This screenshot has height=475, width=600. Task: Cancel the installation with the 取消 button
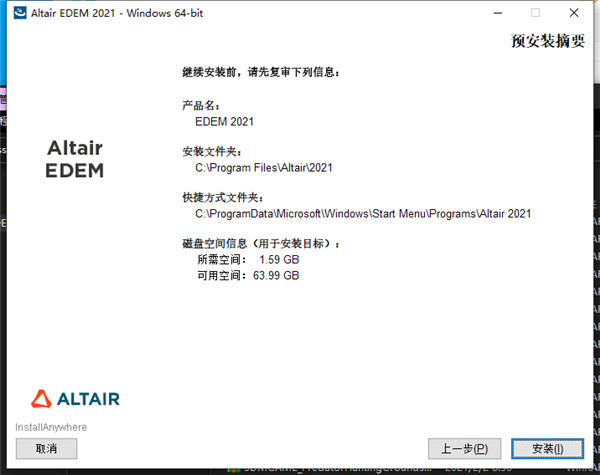(46, 449)
